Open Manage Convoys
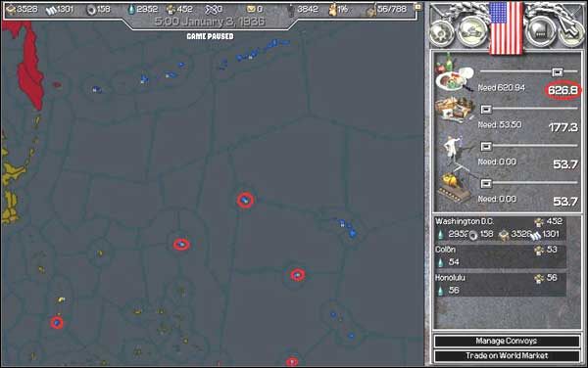Viewport: 588px width, 368px height. pos(507,341)
